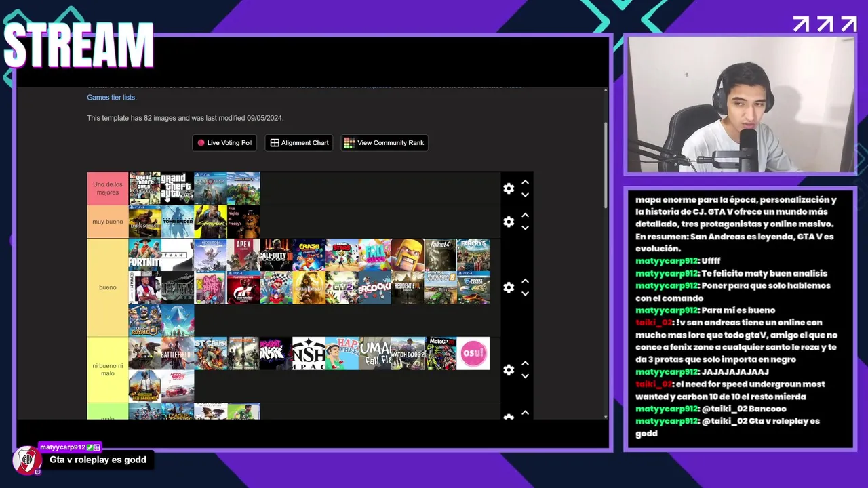
Task: Select the Happy Wheels thumbnail
Action: [x=342, y=353]
